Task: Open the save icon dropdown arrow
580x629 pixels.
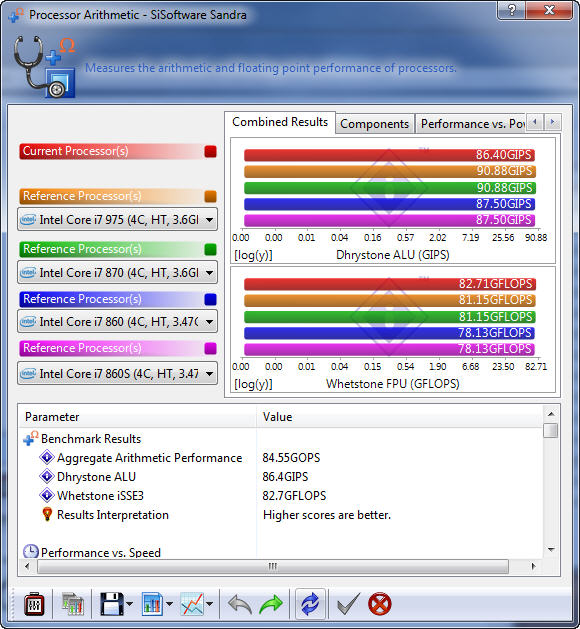Action: pos(129,604)
